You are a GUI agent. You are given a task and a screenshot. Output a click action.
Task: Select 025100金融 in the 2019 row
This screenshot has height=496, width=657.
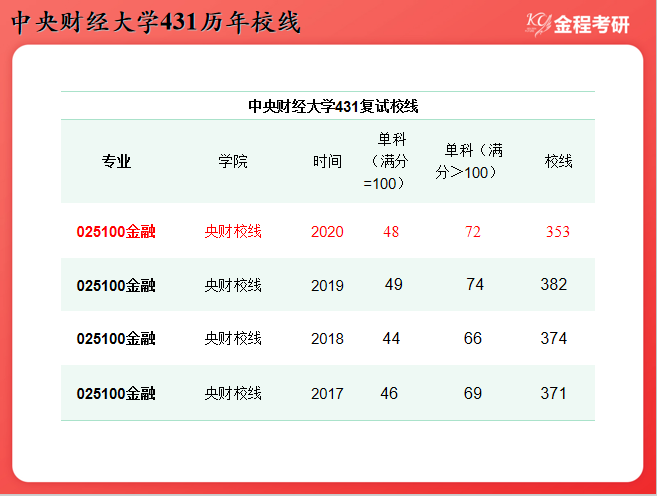click(x=116, y=286)
